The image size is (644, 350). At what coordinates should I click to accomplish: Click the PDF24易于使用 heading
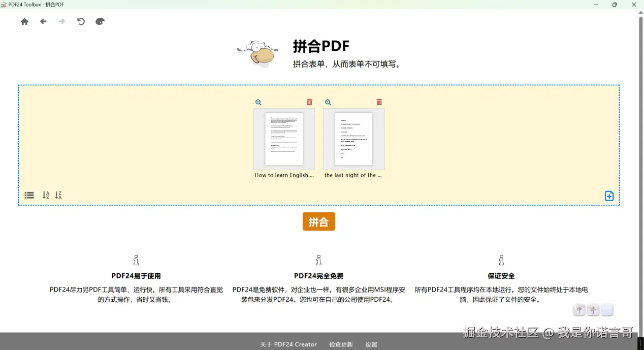pyautogui.click(x=136, y=276)
